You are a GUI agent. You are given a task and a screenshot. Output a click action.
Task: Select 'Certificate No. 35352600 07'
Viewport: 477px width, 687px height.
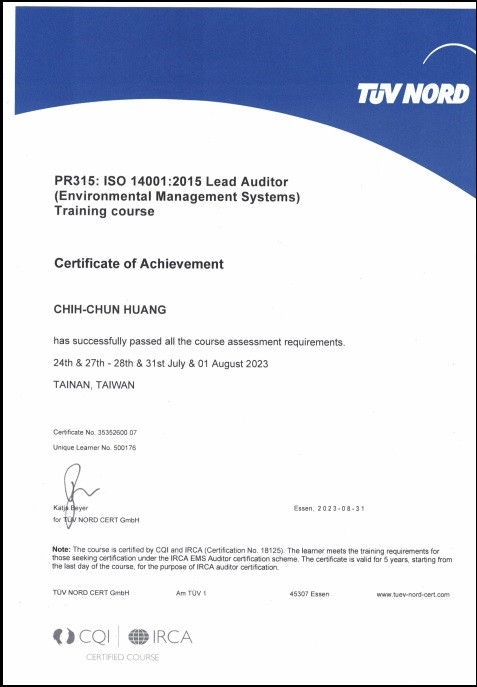(x=95, y=432)
